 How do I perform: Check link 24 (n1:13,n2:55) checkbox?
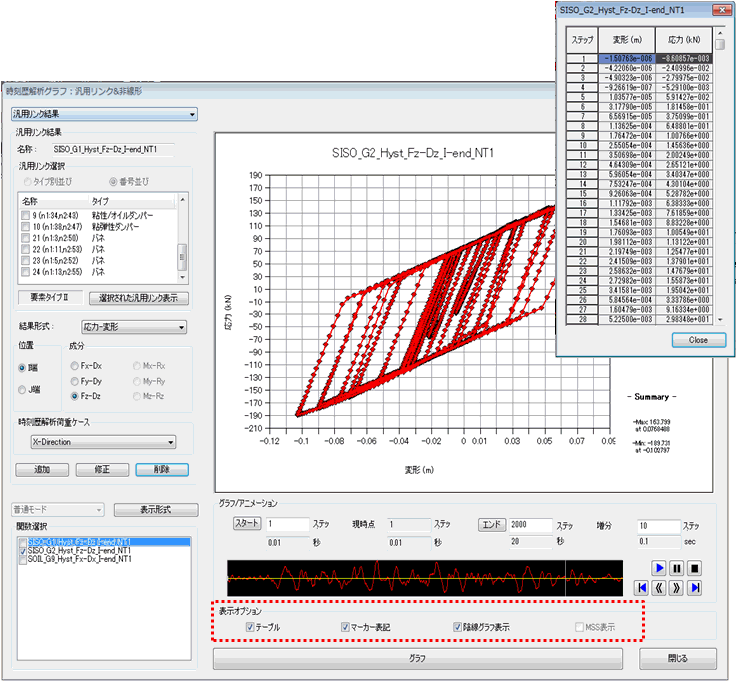pos(25,272)
